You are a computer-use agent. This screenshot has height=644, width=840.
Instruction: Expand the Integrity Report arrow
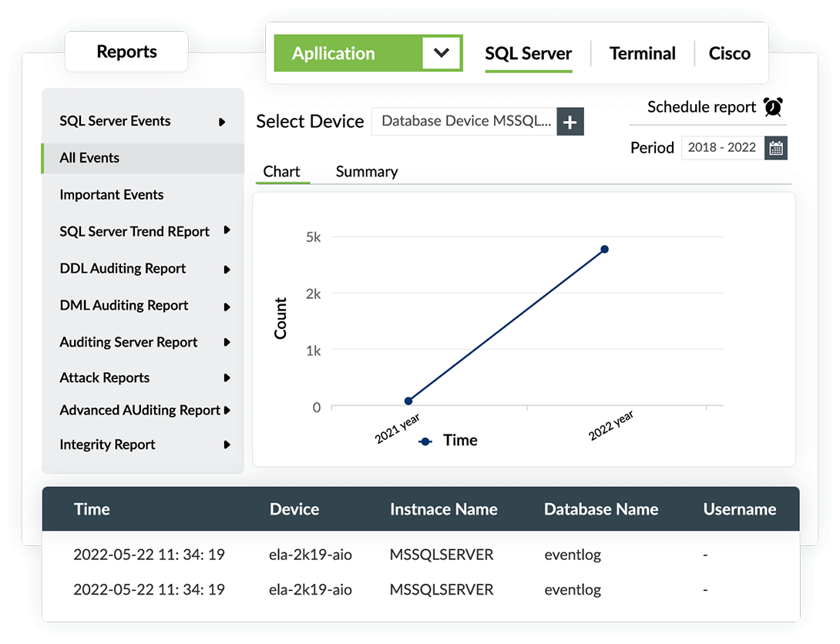[227, 445]
